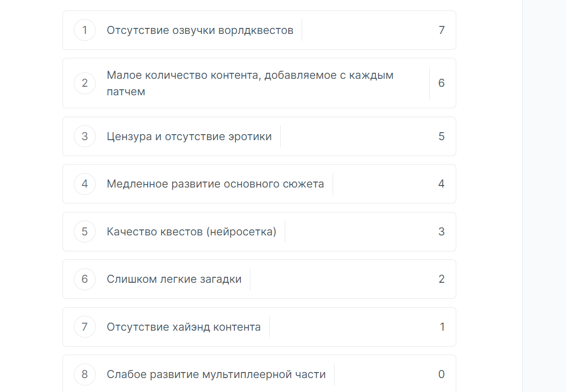The image size is (566, 392).
Task: Click score 0 on the last row
Action: [441, 375]
